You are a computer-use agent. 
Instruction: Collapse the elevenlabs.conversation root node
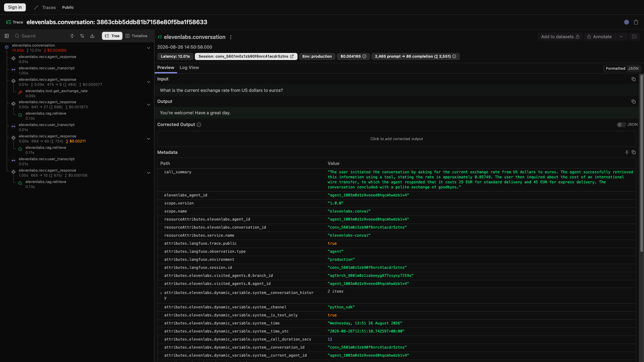click(149, 48)
